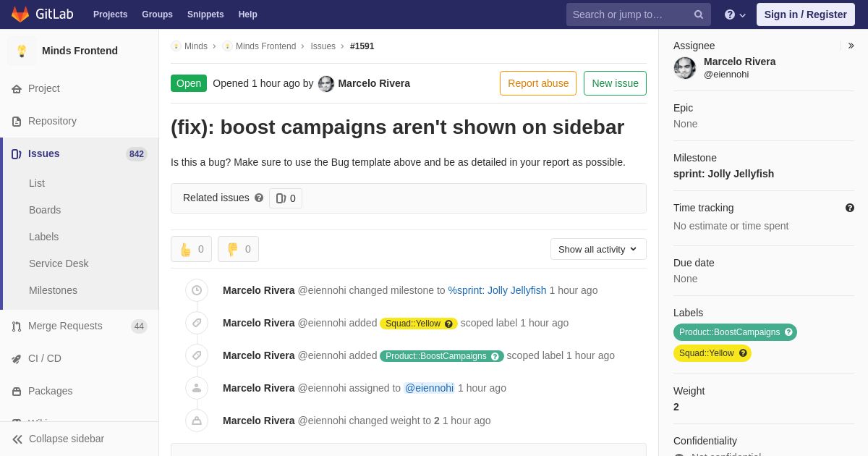Screen dimensions: 868x456
Task: Click the assignee activity user icon
Action: 197,388
